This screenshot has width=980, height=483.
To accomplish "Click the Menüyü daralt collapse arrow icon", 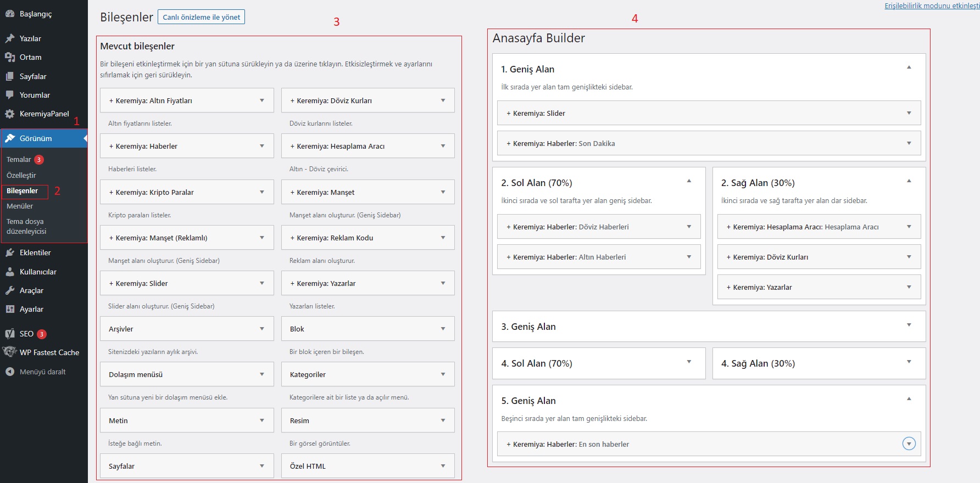I will point(10,372).
